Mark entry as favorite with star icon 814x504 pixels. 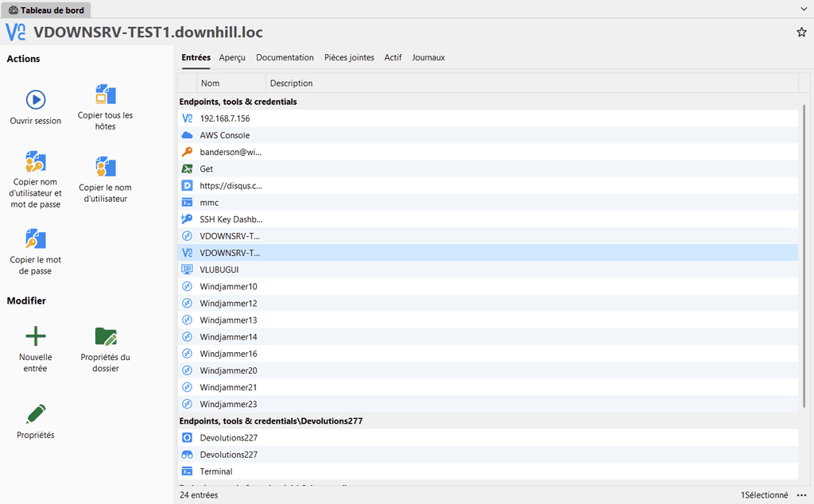pyautogui.click(x=801, y=33)
